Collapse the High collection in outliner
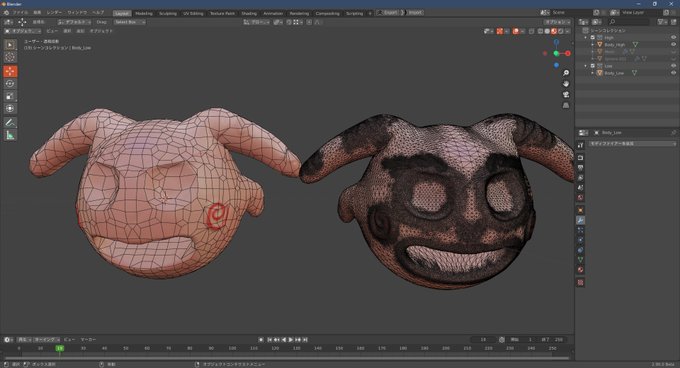The height and width of the screenshot is (368, 680). (x=586, y=38)
